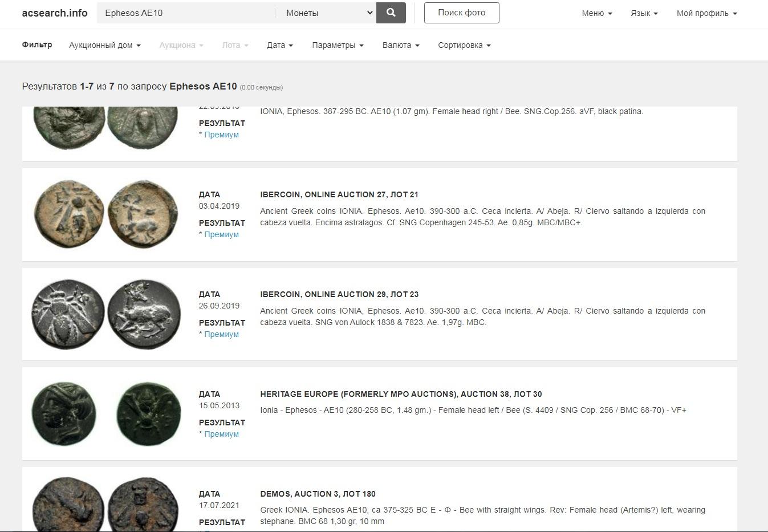Open the Язык language menu
Image resolution: width=768 pixels, height=532 pixels.
644,13
